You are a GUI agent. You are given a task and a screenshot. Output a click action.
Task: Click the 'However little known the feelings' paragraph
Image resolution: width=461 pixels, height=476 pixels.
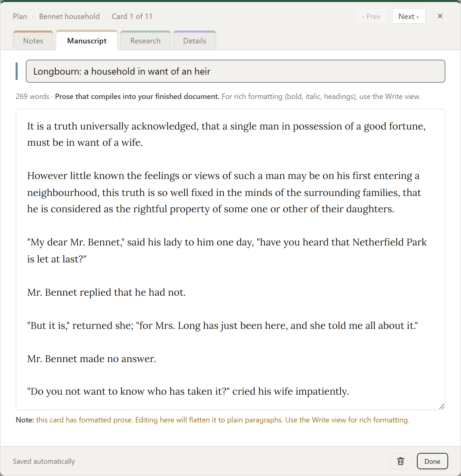[224, 192]
